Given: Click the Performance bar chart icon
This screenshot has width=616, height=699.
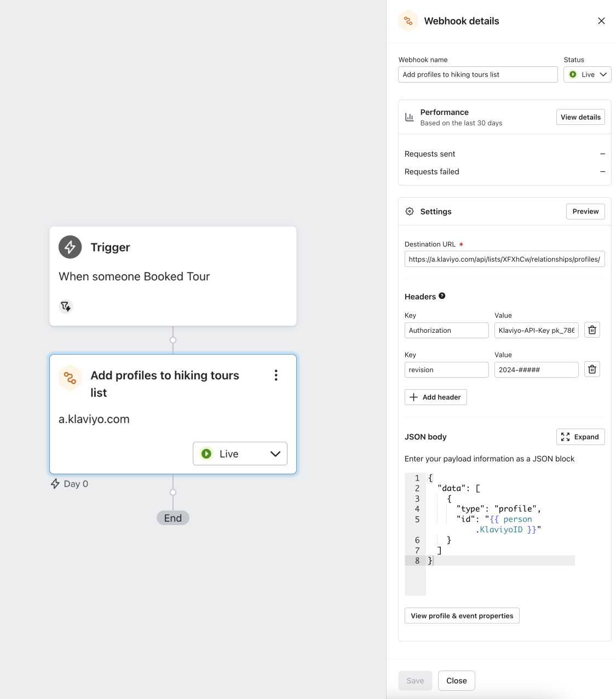Looking at the screenshot, I should (409, 117).
